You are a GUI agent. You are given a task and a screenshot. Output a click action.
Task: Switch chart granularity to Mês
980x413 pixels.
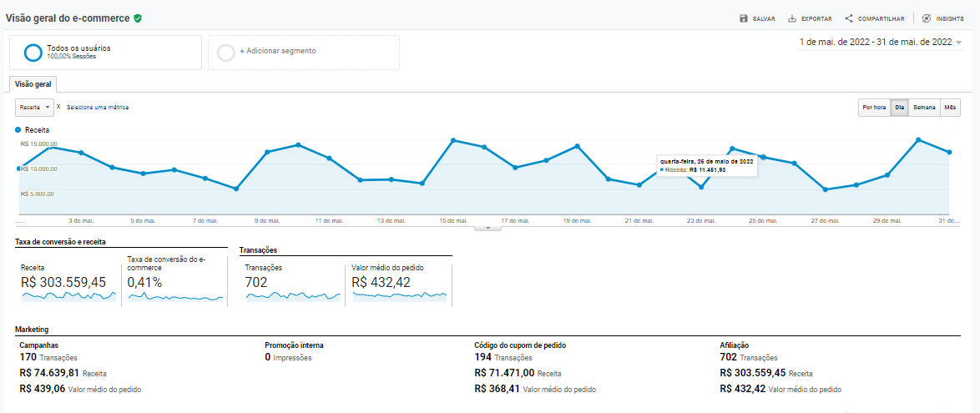point(950,108)
